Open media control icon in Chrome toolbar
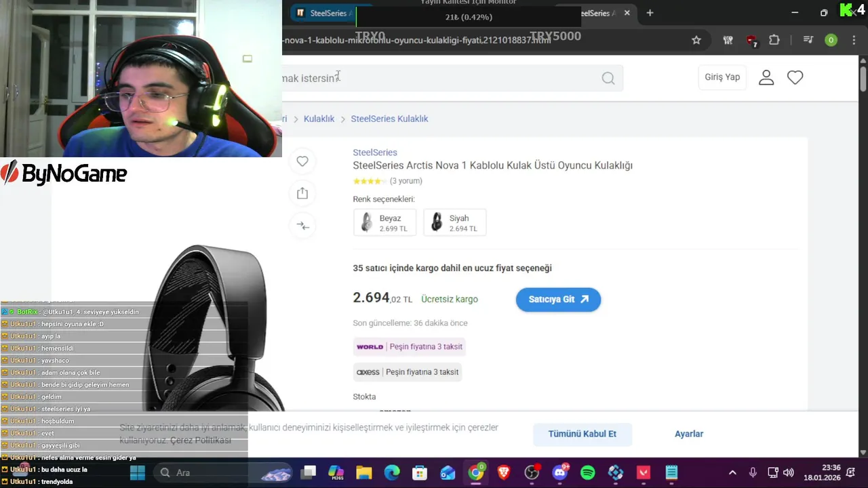The height and width of the screenshot is (488, 868). click(x=808, y=40)
